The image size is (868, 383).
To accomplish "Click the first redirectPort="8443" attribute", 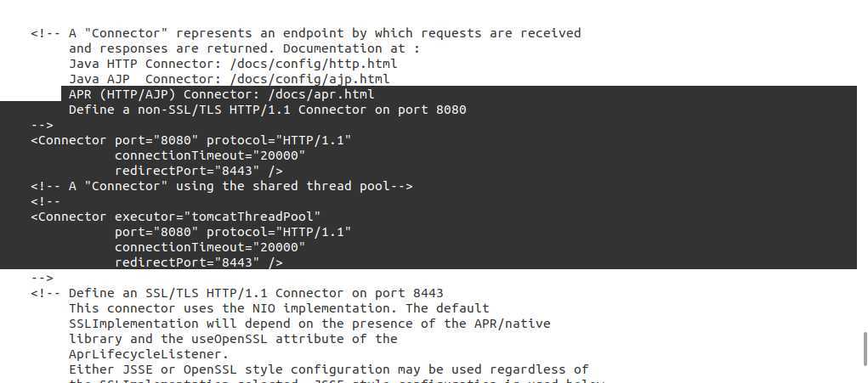I will point(187,171).
